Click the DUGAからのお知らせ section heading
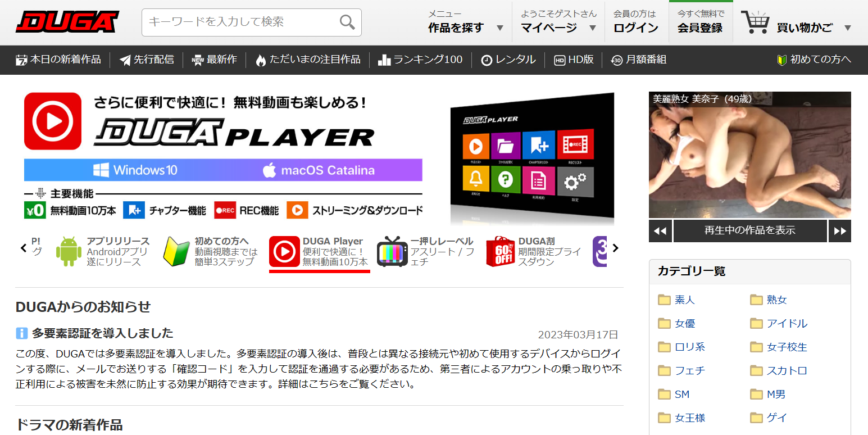Screen dimensions: 868x435 click(83, 307)
